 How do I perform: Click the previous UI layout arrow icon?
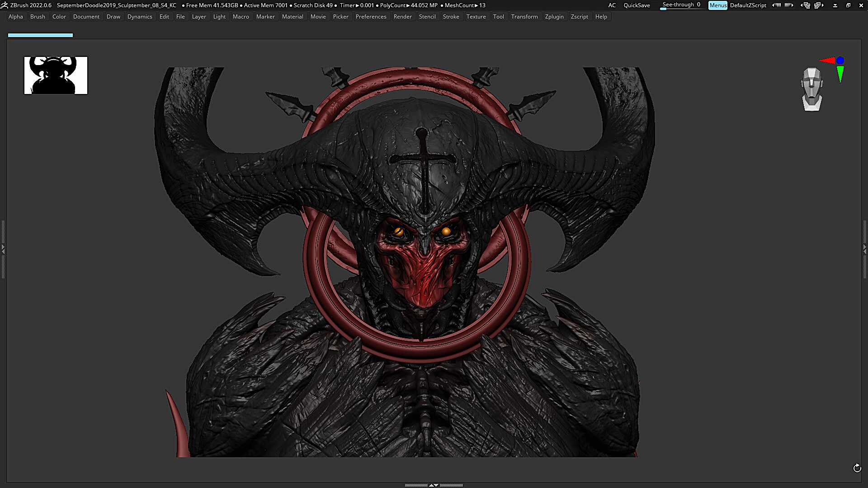point(805,5)
